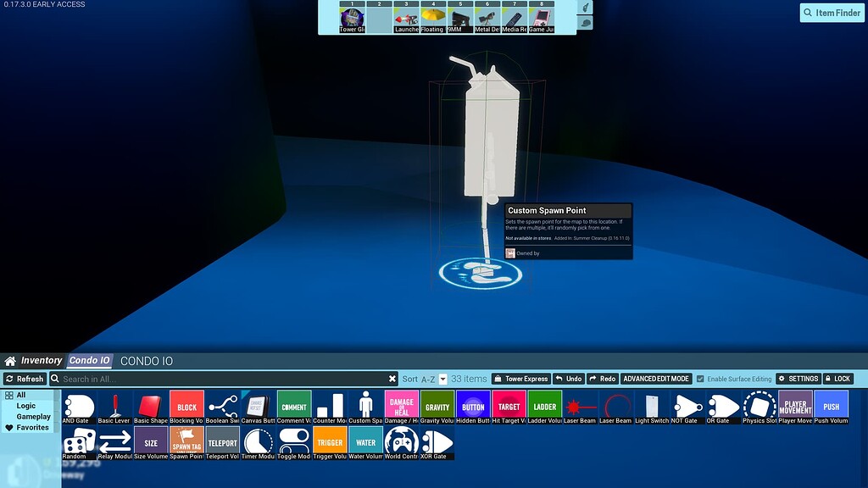
Task: Choose the Water Volume item
Action: point(365,442)
